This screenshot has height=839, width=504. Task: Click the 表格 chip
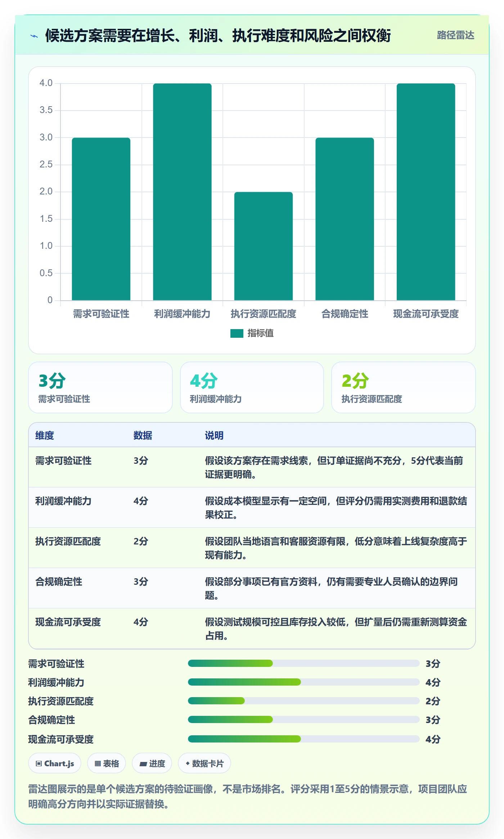[107, 763]
